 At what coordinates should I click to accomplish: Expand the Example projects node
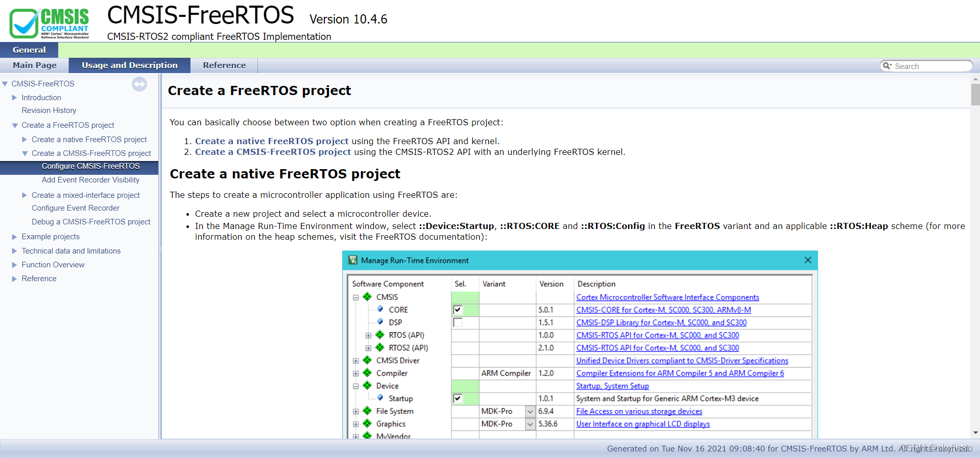click(x=15, y=237)
